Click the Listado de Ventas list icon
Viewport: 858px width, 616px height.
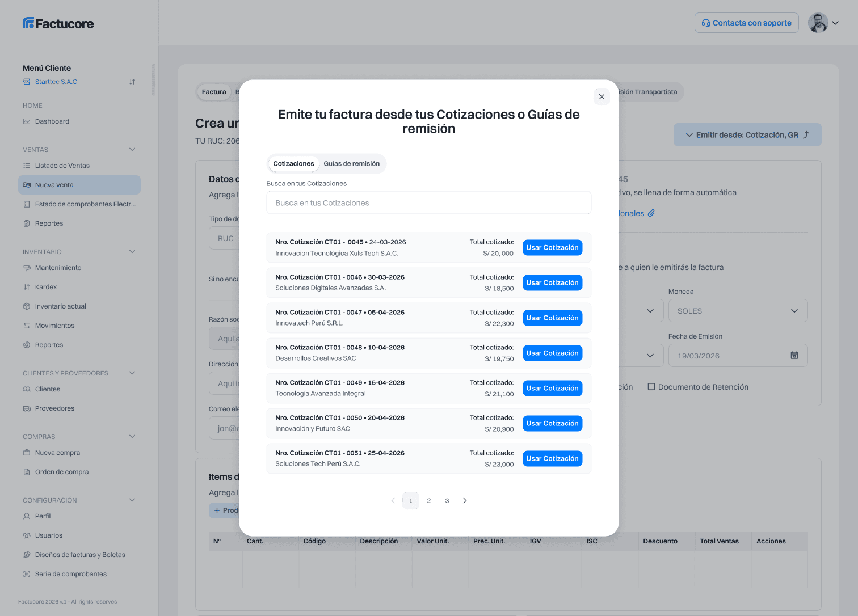(27, 166)
